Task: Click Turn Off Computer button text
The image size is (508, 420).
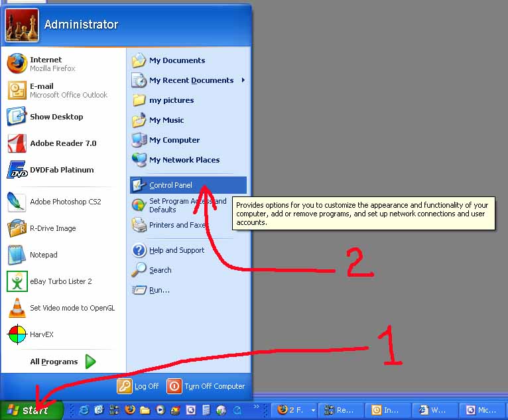Action: pos(215,386)
